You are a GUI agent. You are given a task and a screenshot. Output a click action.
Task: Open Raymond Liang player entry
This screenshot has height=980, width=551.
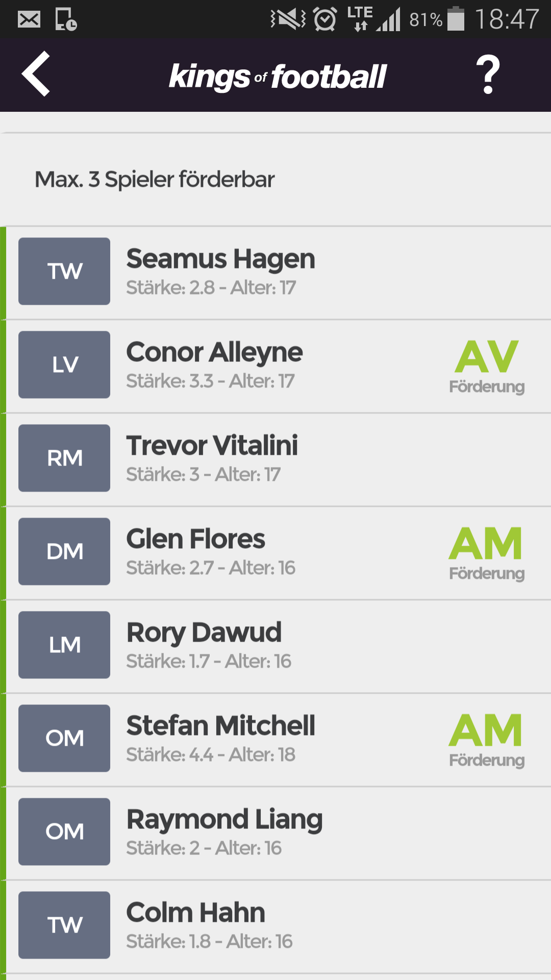(275, 834)
